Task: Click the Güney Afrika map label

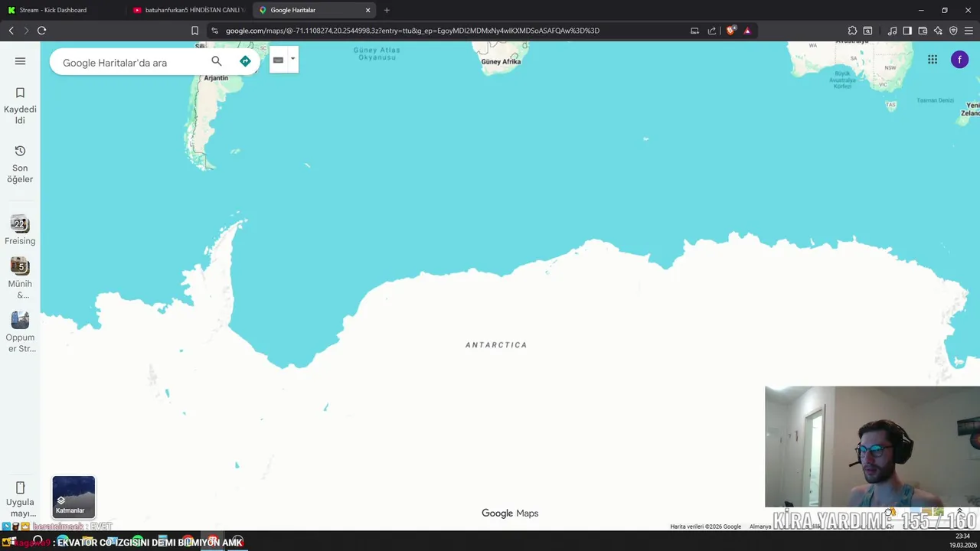Action: click(501, 62)
